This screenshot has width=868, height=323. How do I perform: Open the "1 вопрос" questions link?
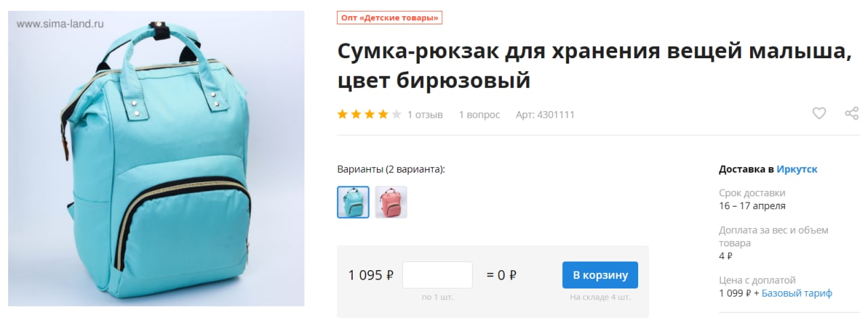479,114
